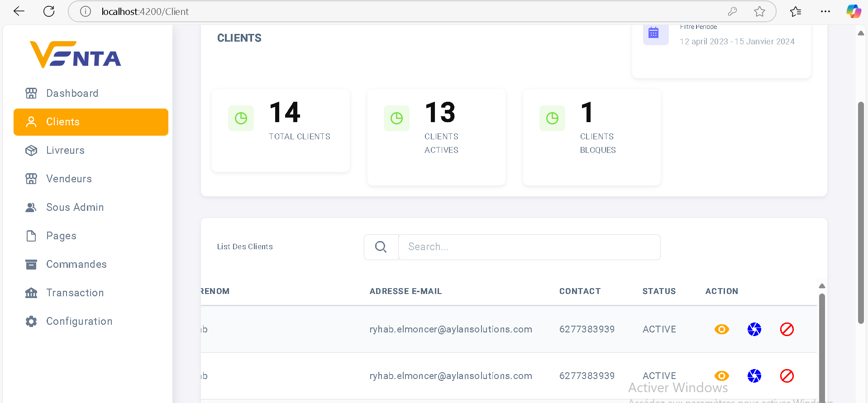This screenshot has width=868, height=403.
Task: View first client with the eye icon
Action: pyautogui.click(x=722, y=329)
